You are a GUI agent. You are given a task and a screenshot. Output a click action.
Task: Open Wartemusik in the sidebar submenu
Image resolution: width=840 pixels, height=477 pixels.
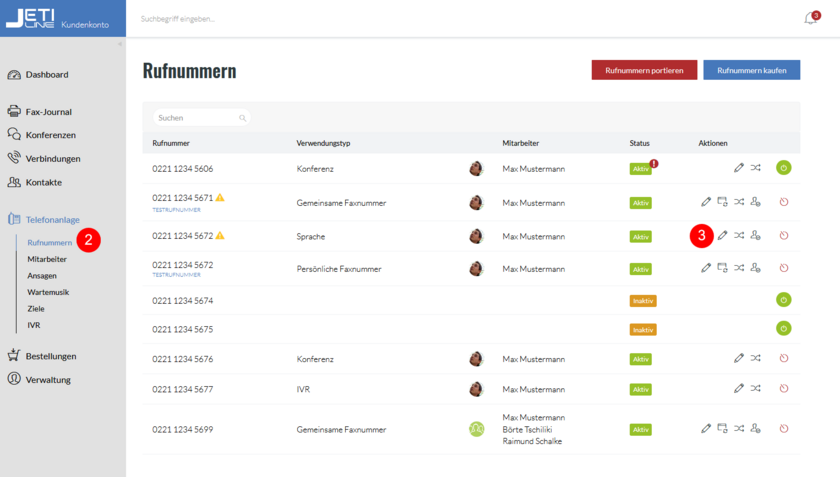point(48,292)
